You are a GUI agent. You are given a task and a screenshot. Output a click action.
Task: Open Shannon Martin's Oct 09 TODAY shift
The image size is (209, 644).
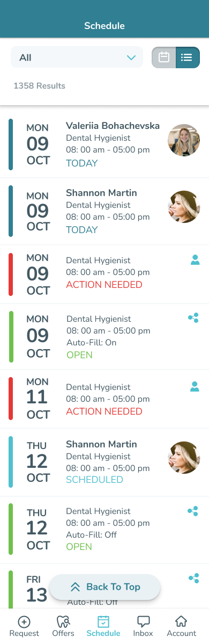pos(104,211)
